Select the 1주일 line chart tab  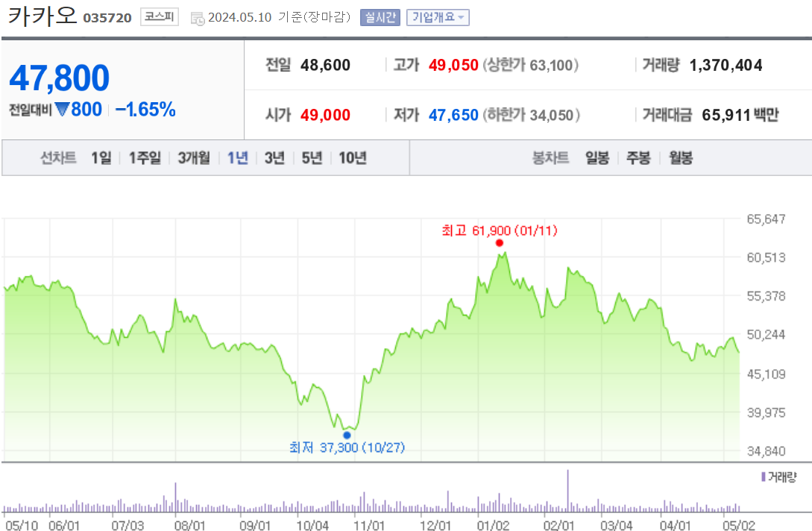[x=145, y=157]
